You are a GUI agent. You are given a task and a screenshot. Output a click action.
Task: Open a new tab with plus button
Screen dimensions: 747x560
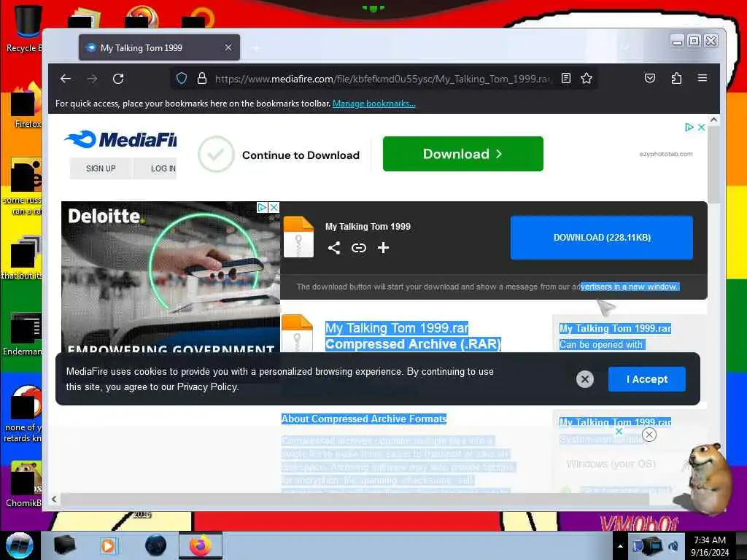256,48
